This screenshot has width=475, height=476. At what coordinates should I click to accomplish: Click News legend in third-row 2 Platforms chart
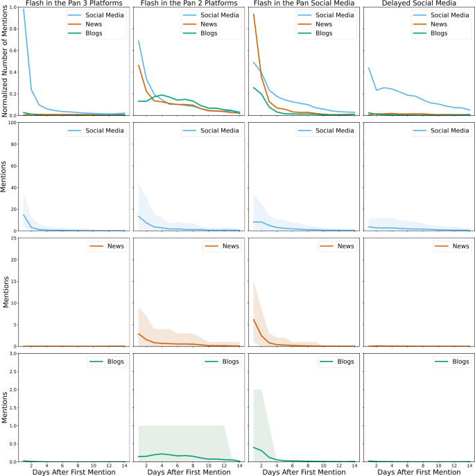point(222,246)
